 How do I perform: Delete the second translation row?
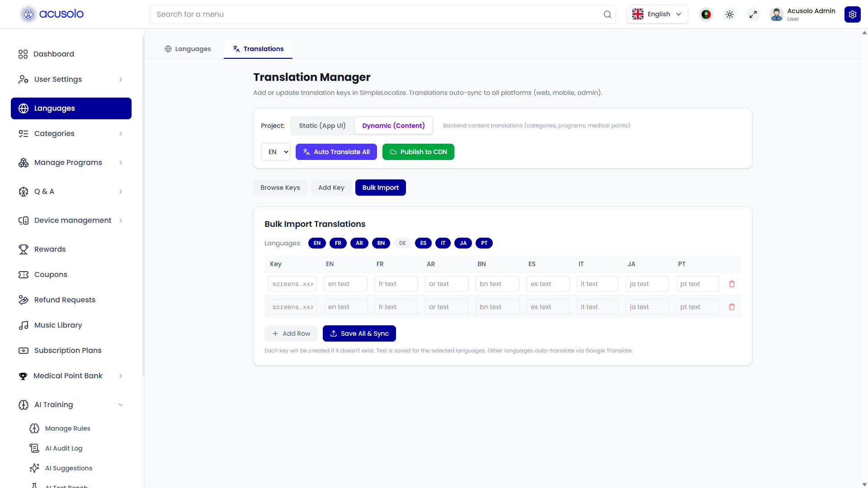pyautogui.click(x=732, y=307)
